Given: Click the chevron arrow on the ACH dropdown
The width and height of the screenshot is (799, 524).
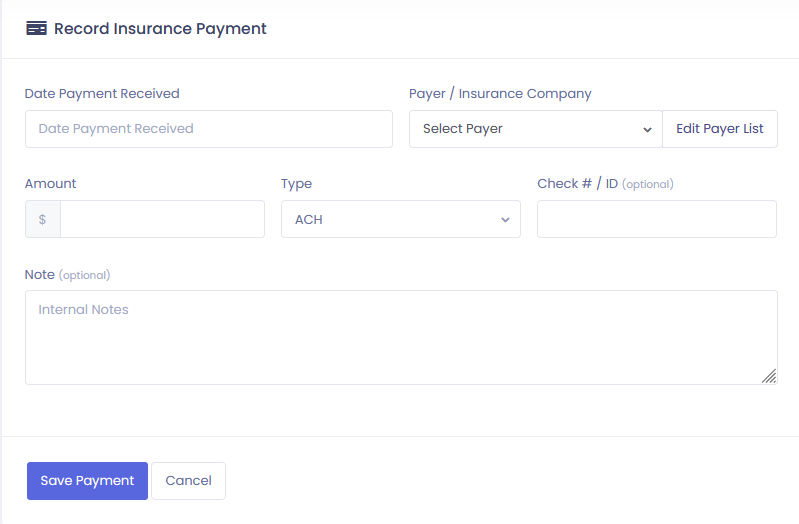Looking at the screenshot, I should pos(505,220).
